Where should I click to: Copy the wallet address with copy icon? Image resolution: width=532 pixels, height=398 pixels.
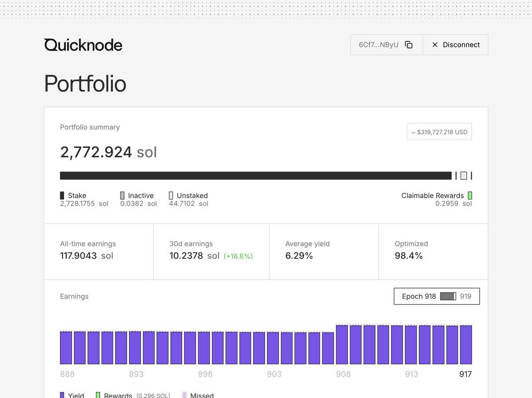click(x=409, y=45)
